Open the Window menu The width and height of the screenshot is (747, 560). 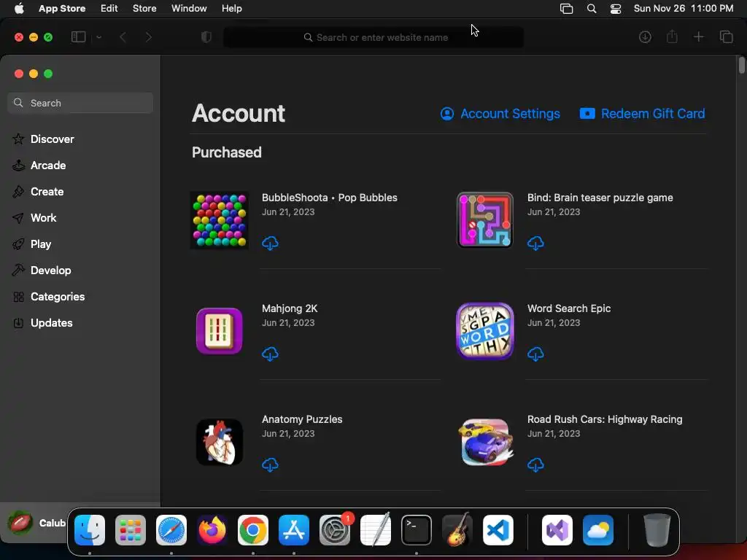pos(189,8)
